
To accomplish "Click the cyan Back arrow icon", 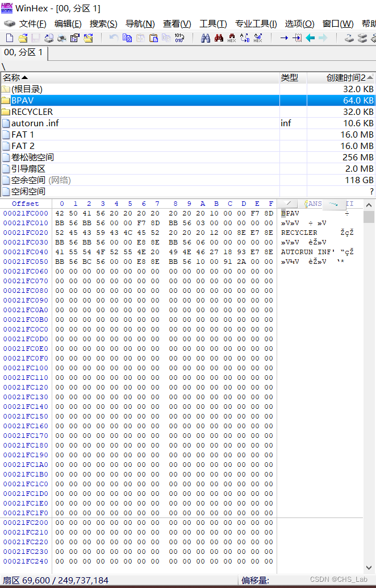I will point(310,38).
